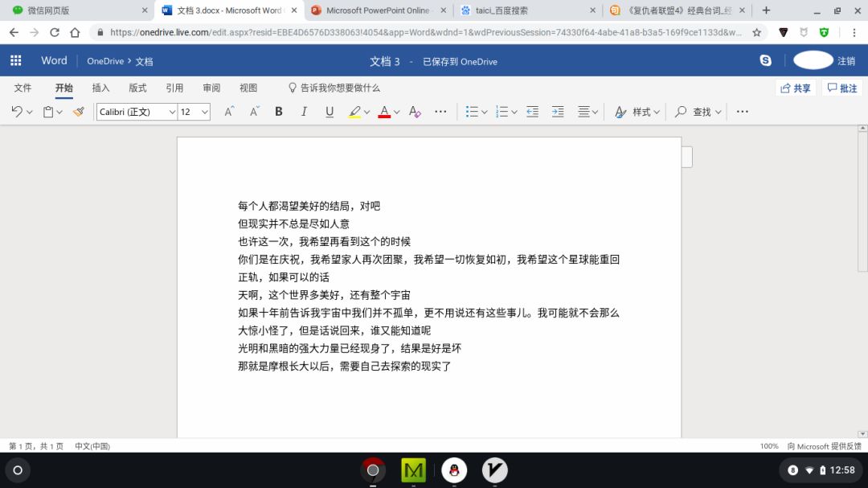868x488 pixels.
Task: Click the 共享 share button
Action: pos(796,88)
